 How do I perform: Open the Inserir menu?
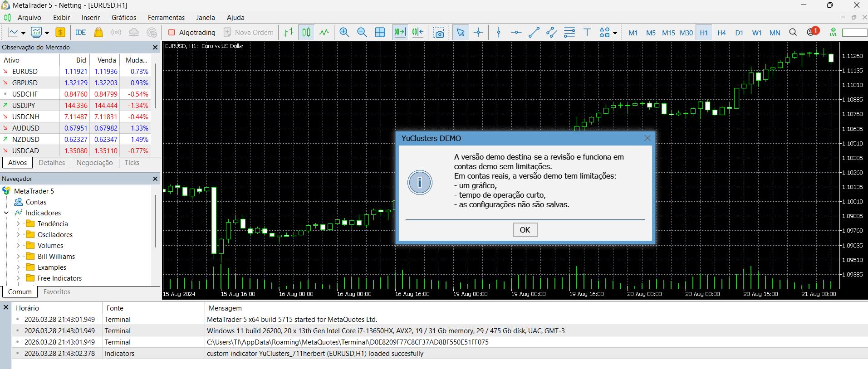91,18
